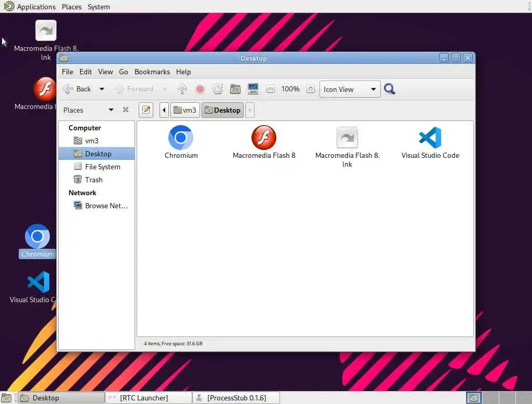The width and height of the screenshot is (532, 404).
Task: Click the Network heading in the sidebar
Action: point(83,193)
